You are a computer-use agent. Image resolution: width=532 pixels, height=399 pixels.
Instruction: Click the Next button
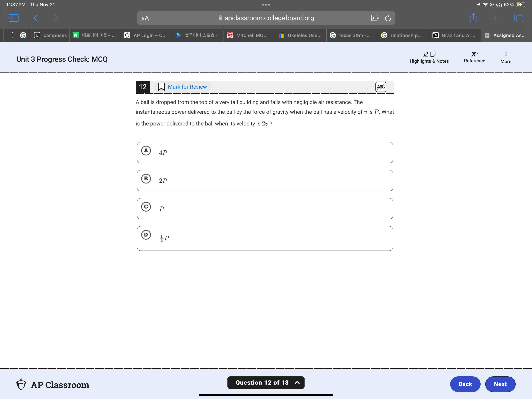pyautogui.click(x=500, y=384)
